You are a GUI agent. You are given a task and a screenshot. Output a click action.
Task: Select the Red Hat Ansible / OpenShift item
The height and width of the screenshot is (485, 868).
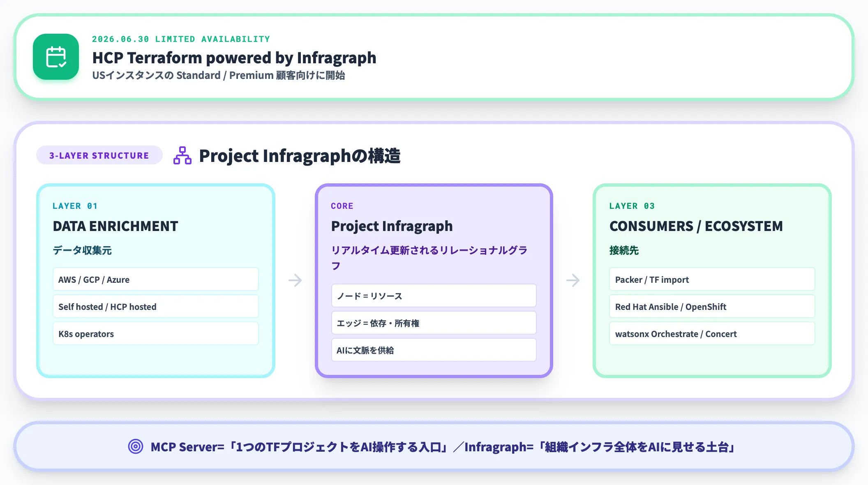click(x=712, y=307)
